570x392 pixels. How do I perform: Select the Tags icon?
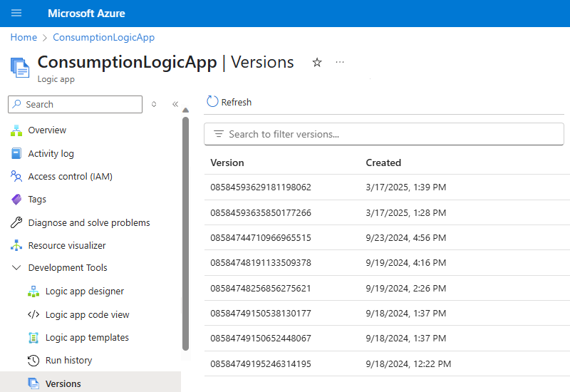[16, 200]
